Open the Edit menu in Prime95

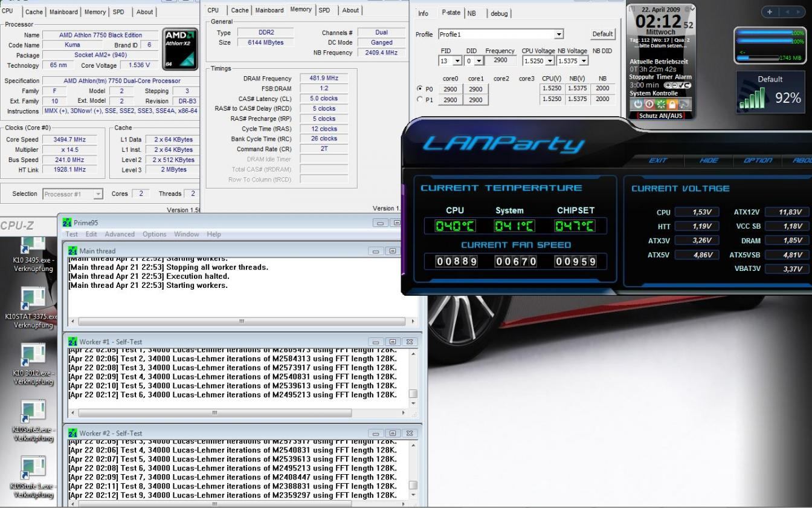pyautogui.click(x=91, y=234)
